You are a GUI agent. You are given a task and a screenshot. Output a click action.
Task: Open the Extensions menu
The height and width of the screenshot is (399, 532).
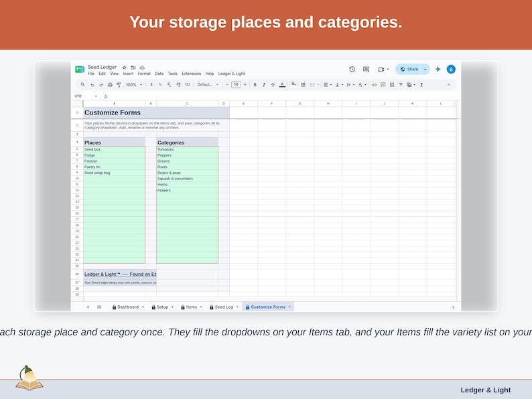(191, 74)
